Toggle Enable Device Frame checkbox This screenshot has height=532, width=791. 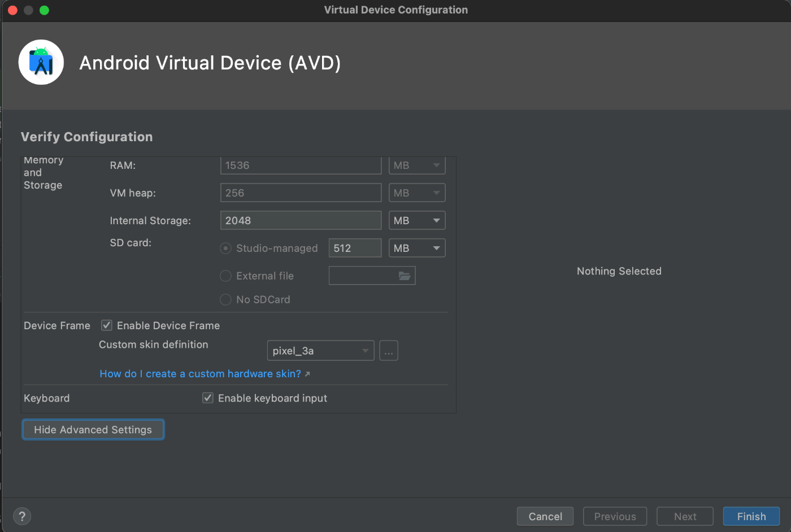click(106, 325)
